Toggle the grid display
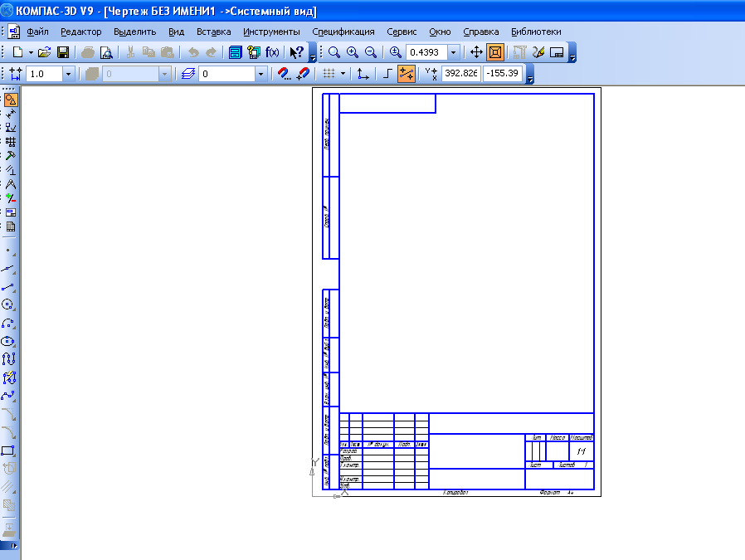 [x=329, y=74]
